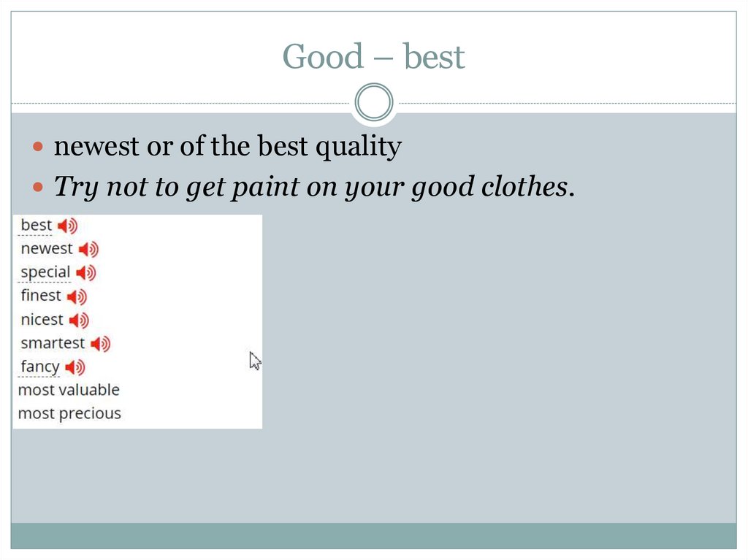
Task: Click the speaker icon next to 'smartest'
Action: [x=100, y=343]
